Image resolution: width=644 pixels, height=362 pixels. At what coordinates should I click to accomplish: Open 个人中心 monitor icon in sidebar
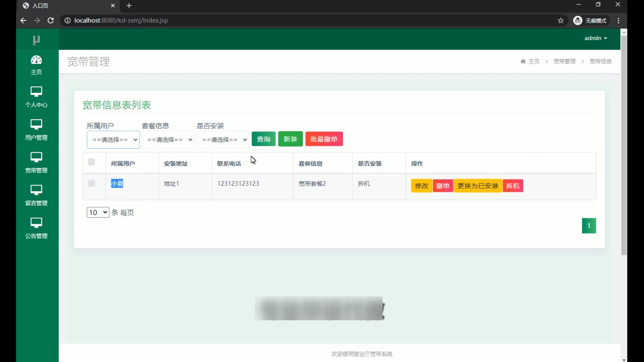pos(36,92)
